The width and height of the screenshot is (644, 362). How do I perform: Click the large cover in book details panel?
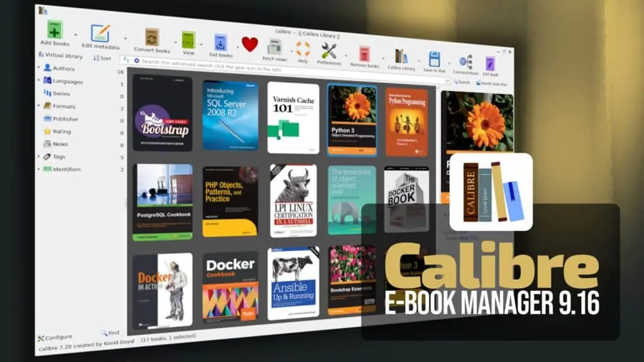pyautogui.click(x=477, y=147)
